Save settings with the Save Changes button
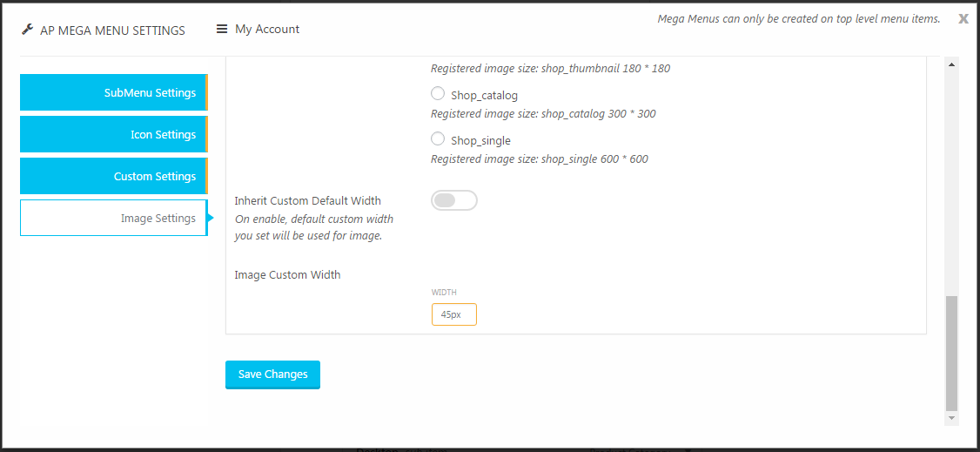 coord(272,374)
